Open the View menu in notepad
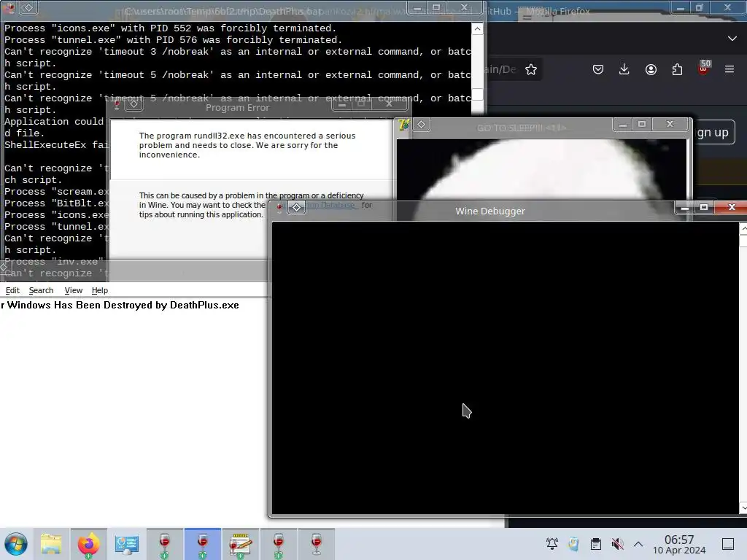The image size is (747, 560). [74, 290]
